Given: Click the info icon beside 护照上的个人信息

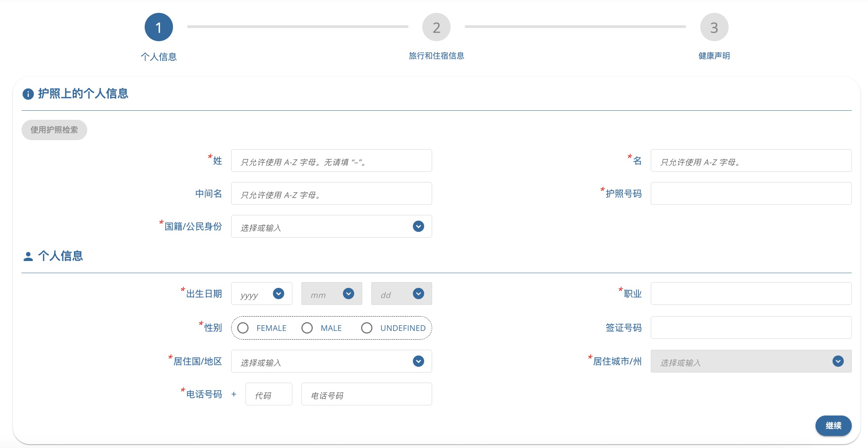Looking at the screenshot, I should (x=28, y=94).
